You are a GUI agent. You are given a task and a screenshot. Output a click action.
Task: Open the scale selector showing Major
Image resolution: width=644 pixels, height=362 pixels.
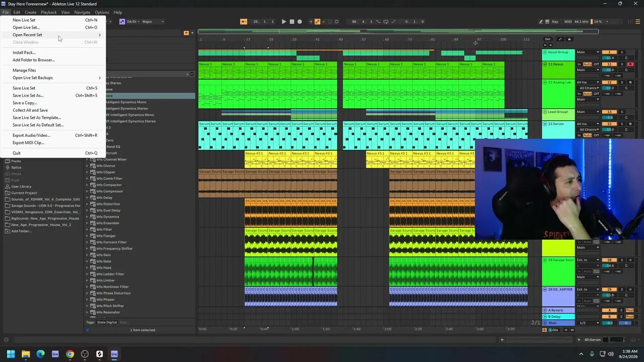click(153, 22)
